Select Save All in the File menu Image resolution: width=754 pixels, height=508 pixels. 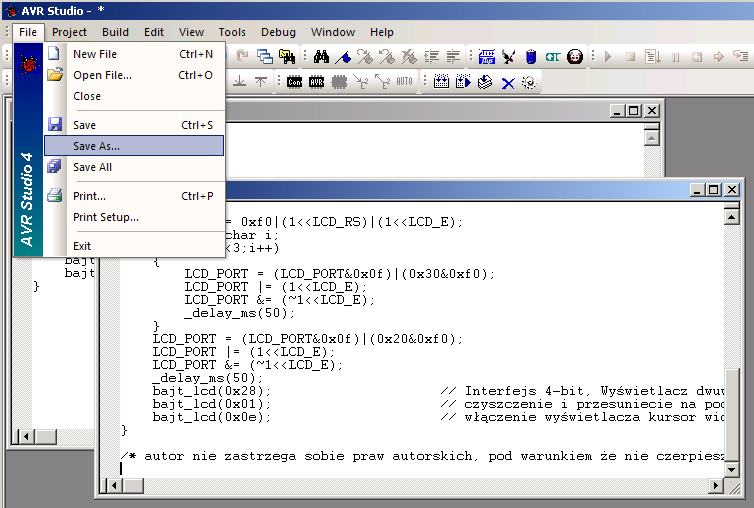[x=92, y=167]
